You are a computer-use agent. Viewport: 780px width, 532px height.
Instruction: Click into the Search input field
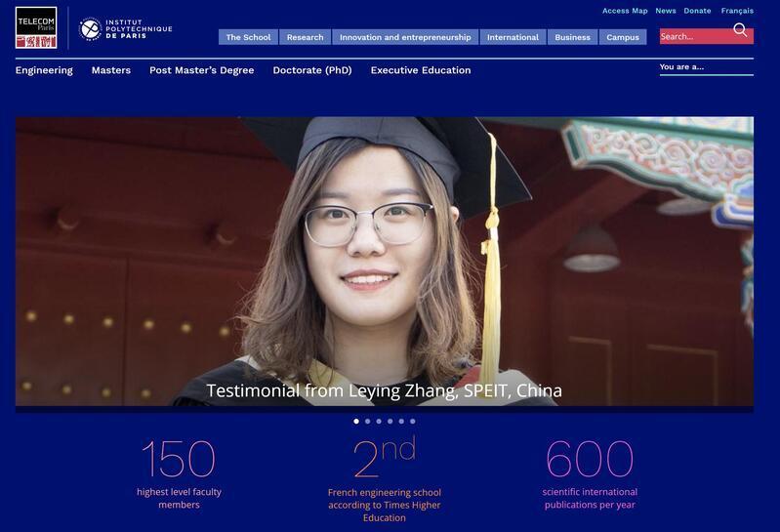click(696, 36)
